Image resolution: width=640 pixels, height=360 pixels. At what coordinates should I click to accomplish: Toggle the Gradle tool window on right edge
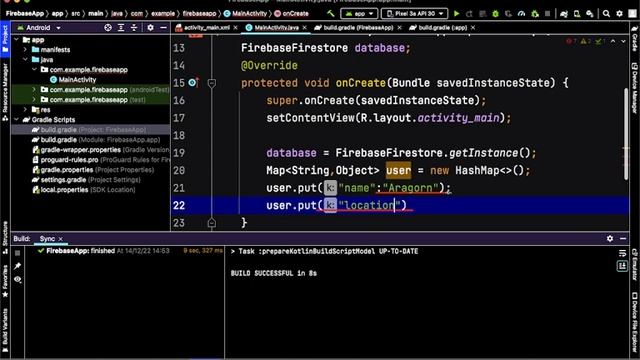635,39
